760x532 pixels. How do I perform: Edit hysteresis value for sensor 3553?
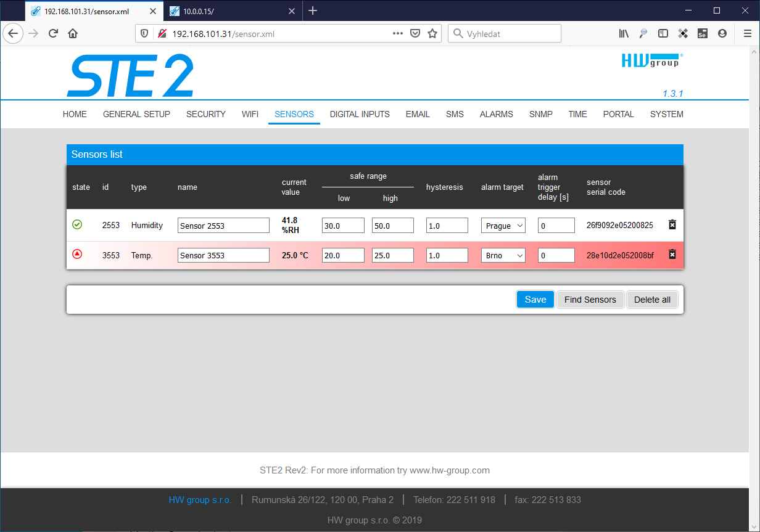pyautogui.click(x=447, y=255)
